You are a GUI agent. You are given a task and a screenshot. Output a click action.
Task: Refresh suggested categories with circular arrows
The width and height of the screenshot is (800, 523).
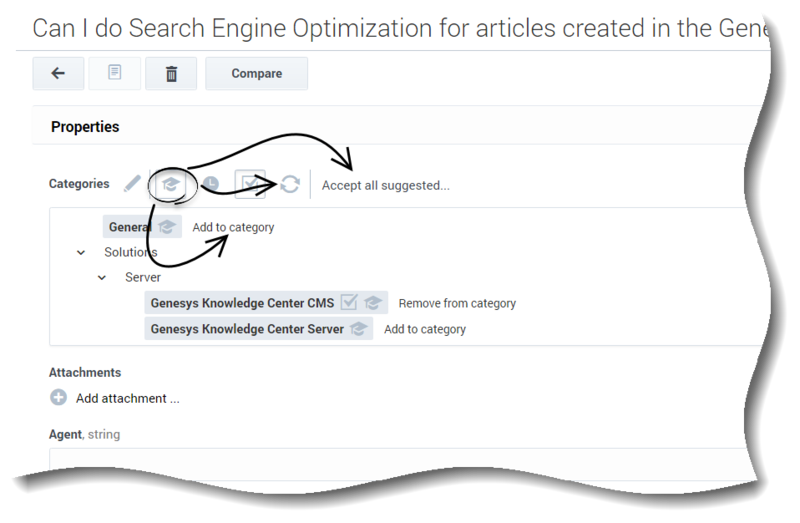(290, 184)
